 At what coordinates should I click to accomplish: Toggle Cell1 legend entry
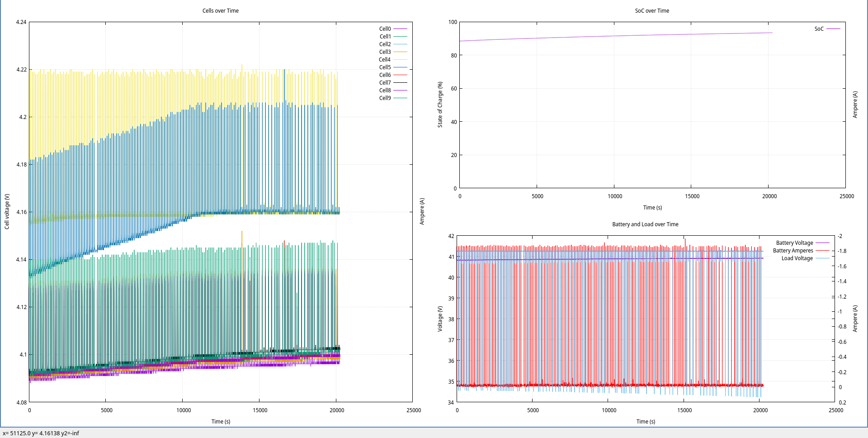pyautogui.click(x=393, y=37)
